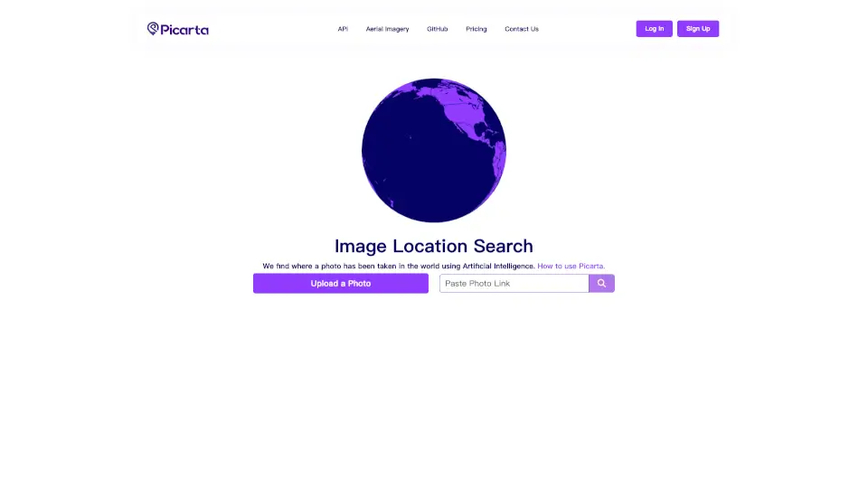This screenshot has width=868, height=488.
Task: Click the Image Location Search heading
Action: [x=433, y=246]
